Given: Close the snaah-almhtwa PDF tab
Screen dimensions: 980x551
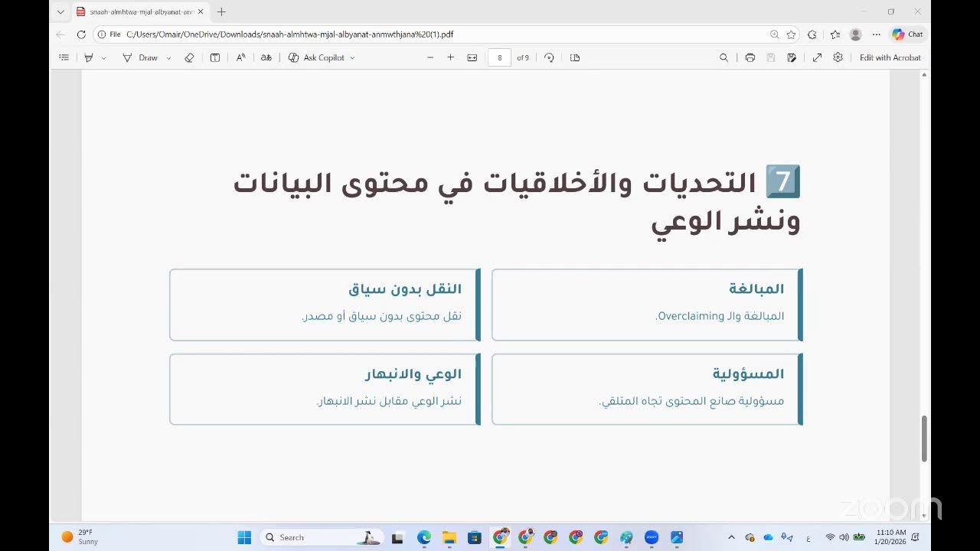Looking at the screenshot, I should pos(201,11).
